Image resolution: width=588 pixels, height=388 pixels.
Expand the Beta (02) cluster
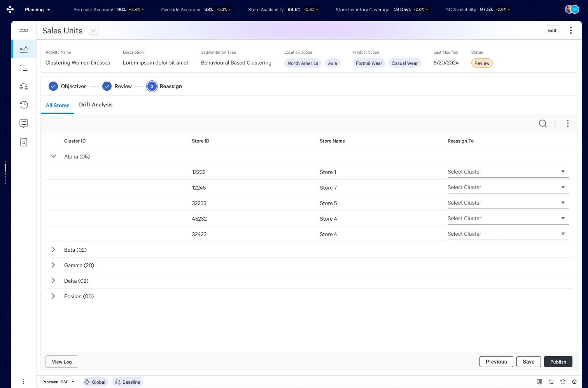[53, 249]
